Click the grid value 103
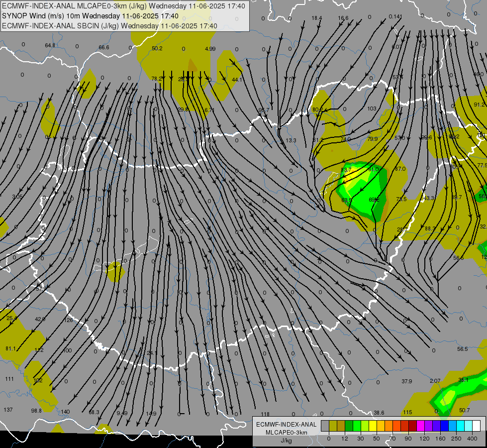Viewport: 487px width, 448px height. (372, 109)
